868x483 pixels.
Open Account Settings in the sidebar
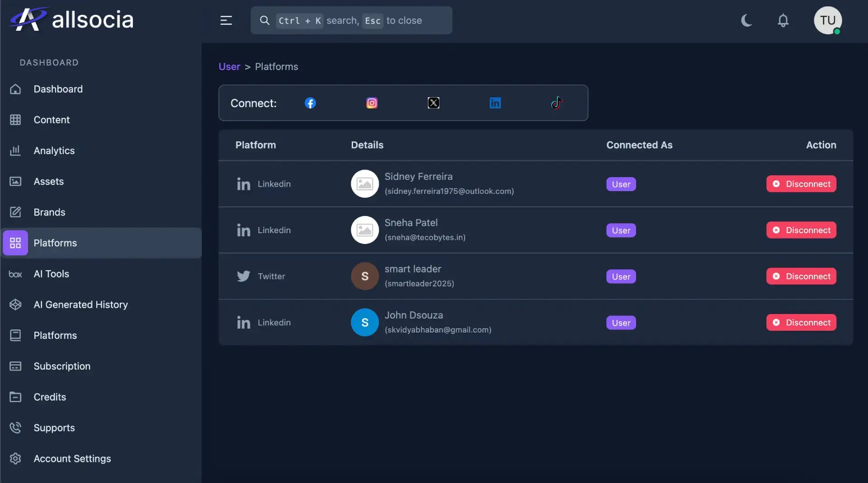(72, 459)
